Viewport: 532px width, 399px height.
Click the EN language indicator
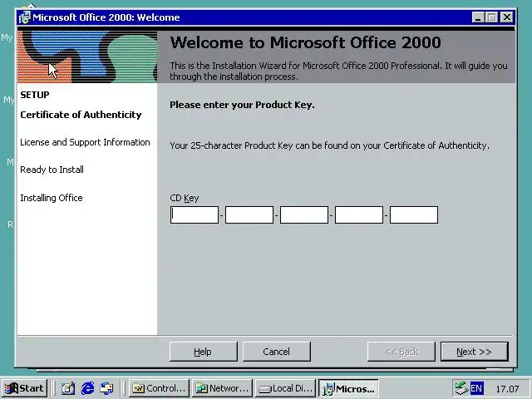click(x=476, y=388)
